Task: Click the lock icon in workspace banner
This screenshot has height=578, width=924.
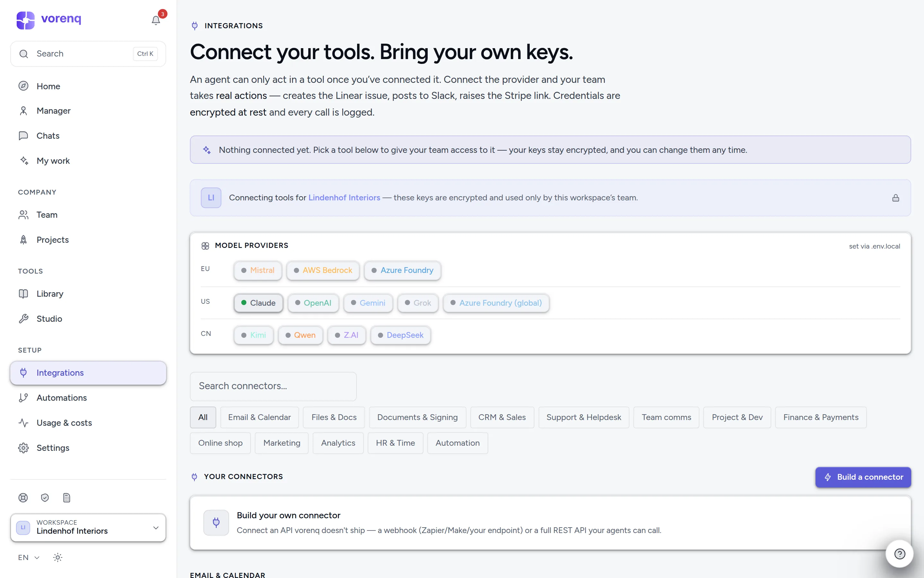Action: 896,197
